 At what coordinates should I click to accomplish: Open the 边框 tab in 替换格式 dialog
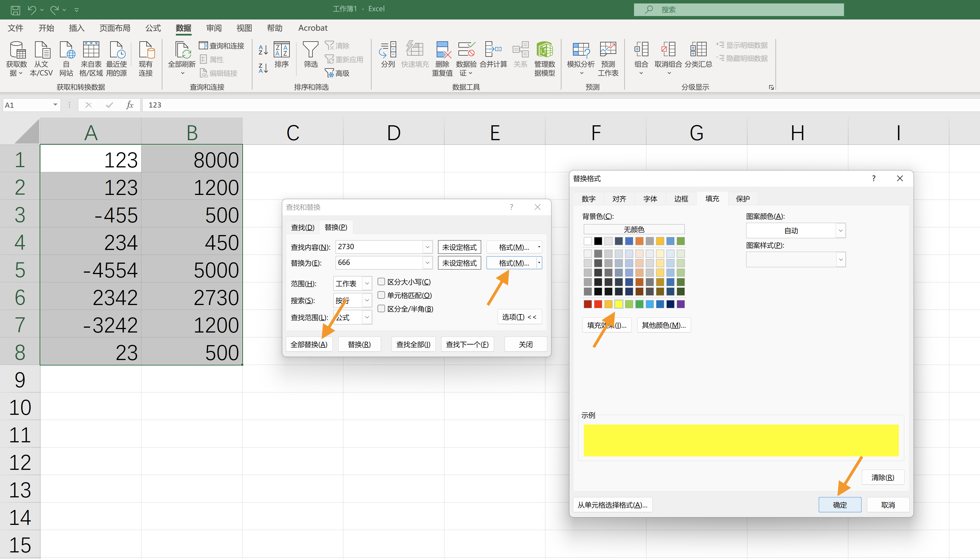(680, 198)
